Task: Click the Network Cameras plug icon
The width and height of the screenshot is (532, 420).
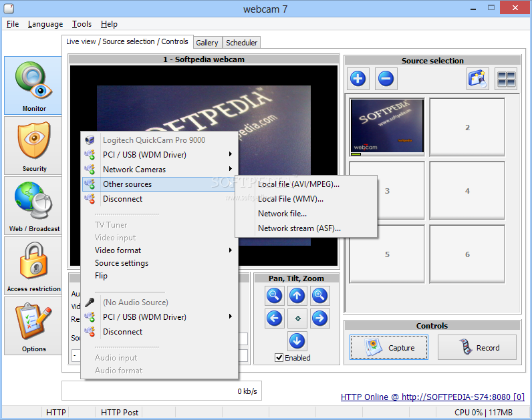Action: [90, 169]
